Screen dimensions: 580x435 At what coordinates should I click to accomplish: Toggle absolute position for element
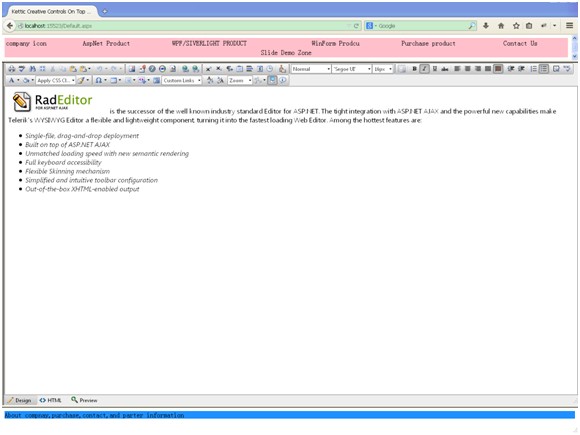(402, 69)
